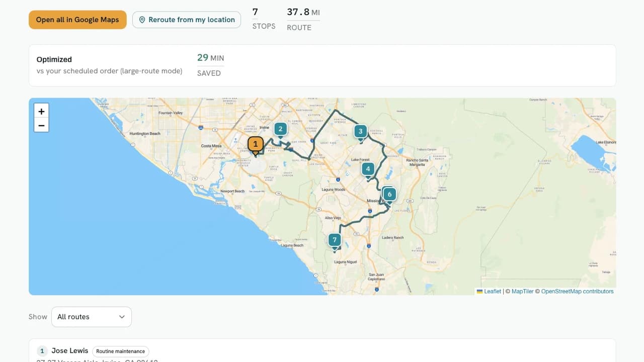Click the Show label beside dropdown

point(38,317)
